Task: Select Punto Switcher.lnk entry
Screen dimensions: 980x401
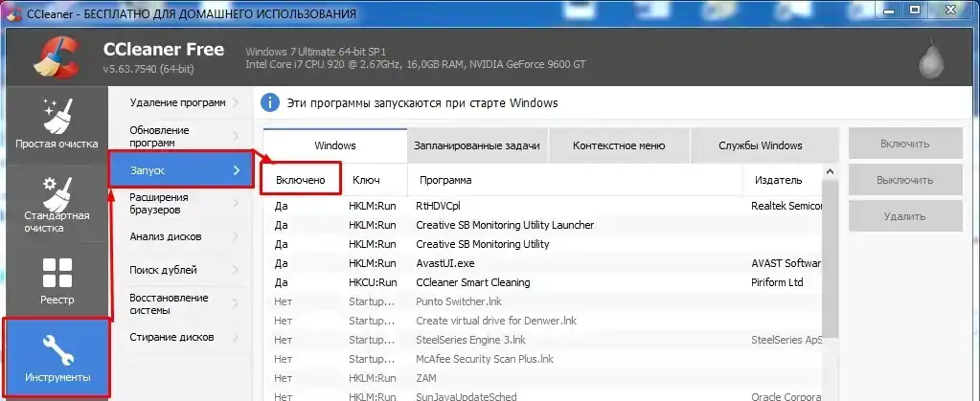Action: pyautogui.click(x=542, y=301)
